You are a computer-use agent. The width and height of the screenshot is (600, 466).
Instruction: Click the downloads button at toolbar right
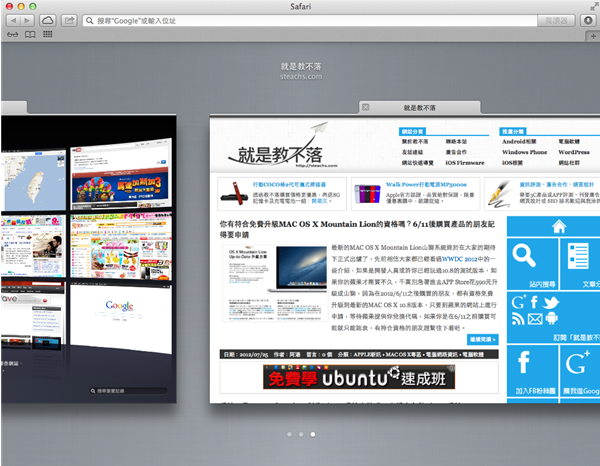[x=588, y=20]
